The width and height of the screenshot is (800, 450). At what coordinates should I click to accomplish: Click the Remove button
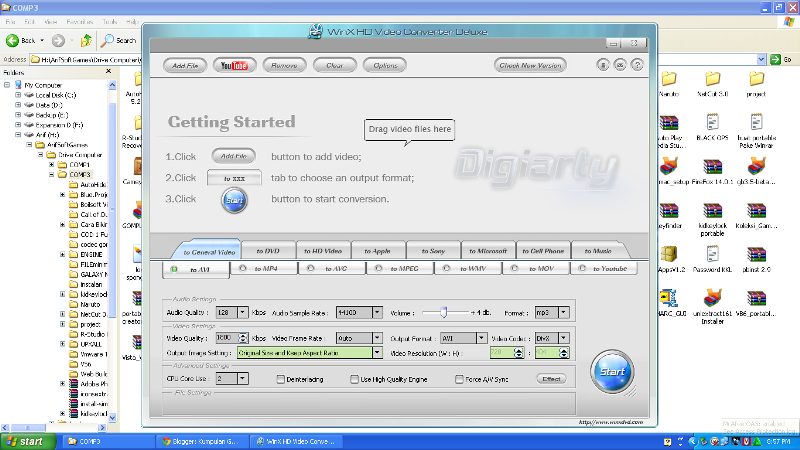284,65
